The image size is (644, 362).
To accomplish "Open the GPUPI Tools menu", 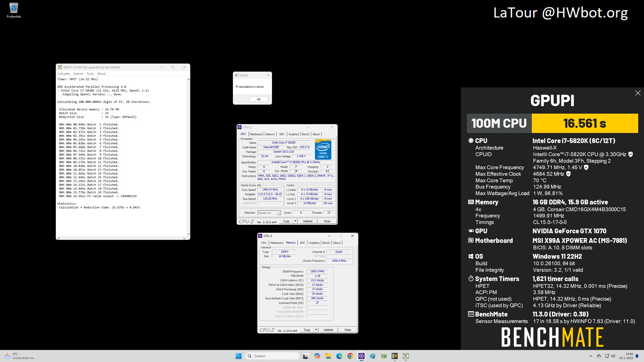I will tap(90, 74).
